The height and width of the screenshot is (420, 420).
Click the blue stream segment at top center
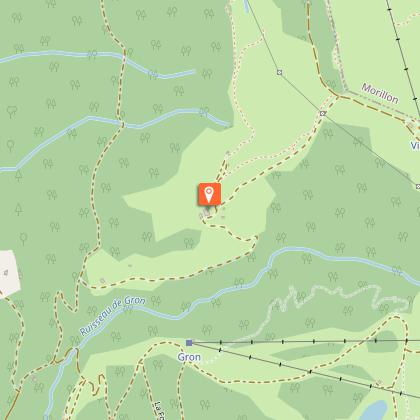(x=246, y=6)
